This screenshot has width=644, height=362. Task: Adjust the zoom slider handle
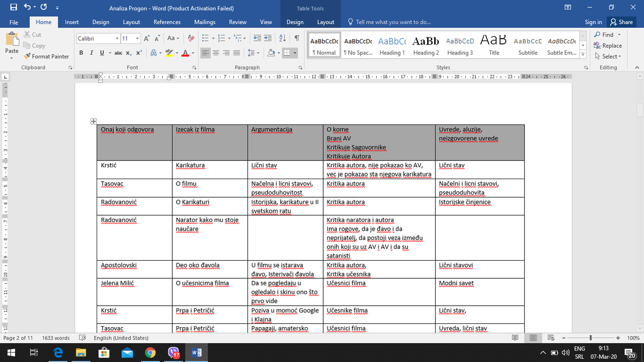(591, 338)
